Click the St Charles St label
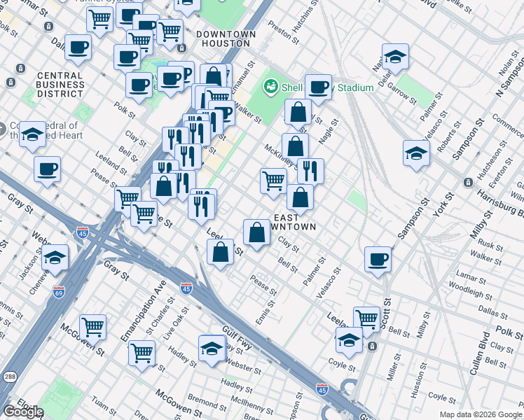This screenshot has width=524, height=420. click(160, 316)
